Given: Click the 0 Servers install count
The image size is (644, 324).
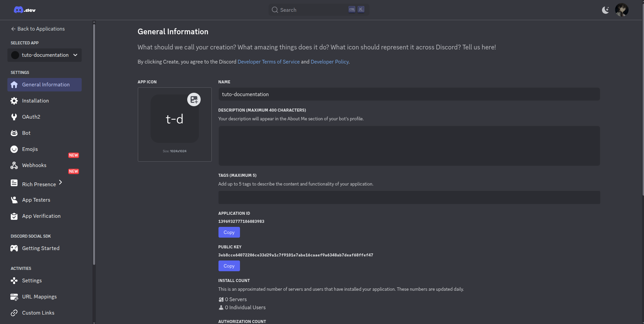Looking at the screenshot, I should (x=233, y=299).
